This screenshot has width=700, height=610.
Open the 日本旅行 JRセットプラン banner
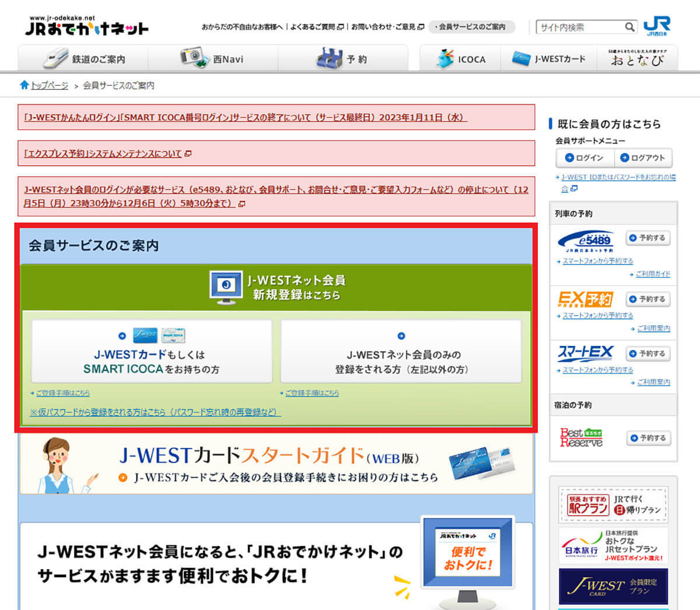point(614,546)
